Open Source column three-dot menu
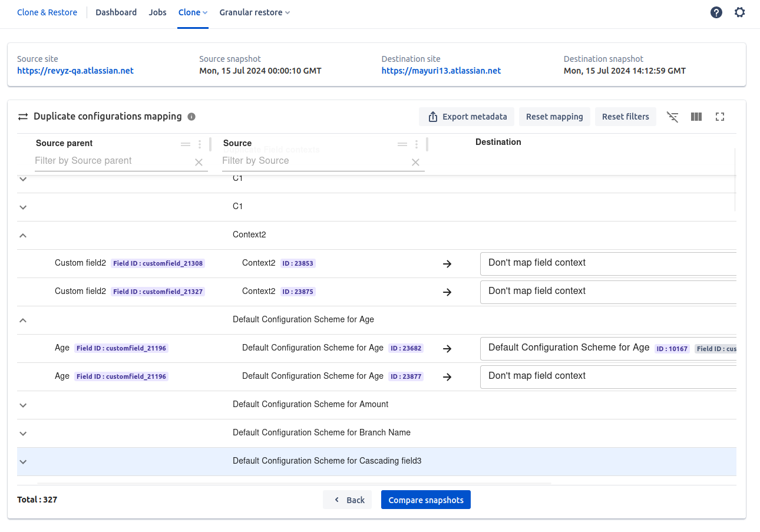Viewport: 760px width, 532px height. click(x=417, y=144)
